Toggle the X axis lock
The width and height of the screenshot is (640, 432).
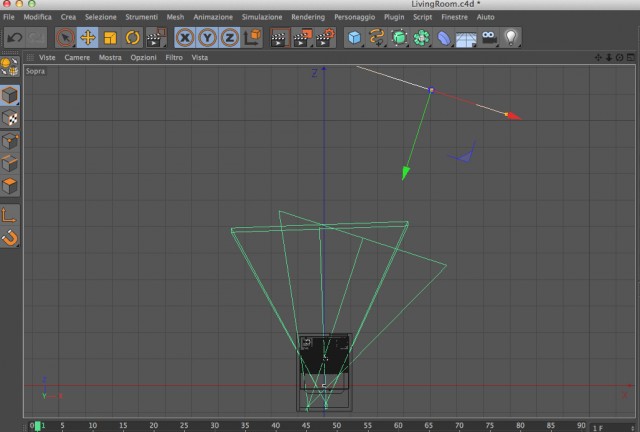[185, 38]
